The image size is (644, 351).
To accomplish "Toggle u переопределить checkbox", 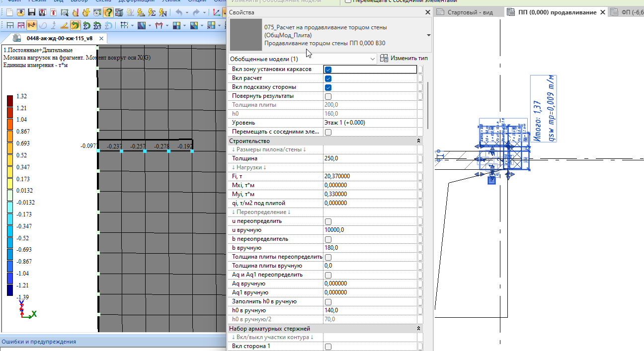I will coord(328,221).
